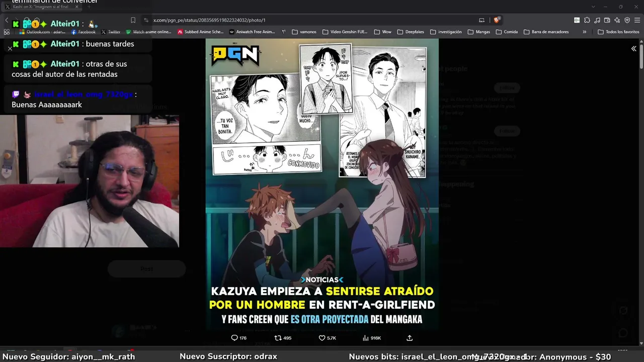Open Outlook.com bookmark
The width and height of the screenshot is (644, 362).
pyautogui.click(x=42, y=32)
